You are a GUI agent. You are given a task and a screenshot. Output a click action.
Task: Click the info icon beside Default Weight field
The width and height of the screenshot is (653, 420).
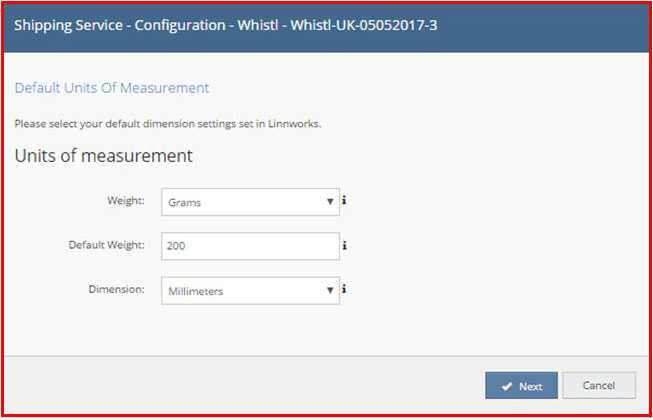[344, 246]
